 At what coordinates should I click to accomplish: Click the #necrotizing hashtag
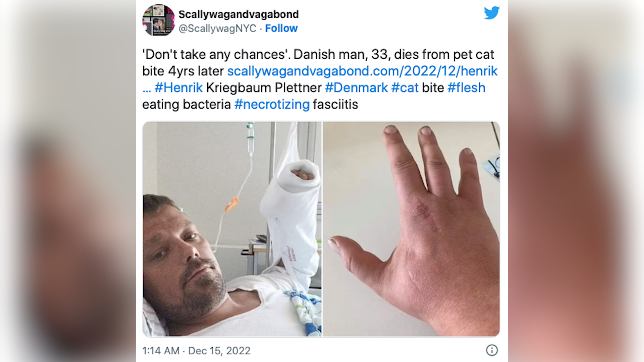pos(272,105)
